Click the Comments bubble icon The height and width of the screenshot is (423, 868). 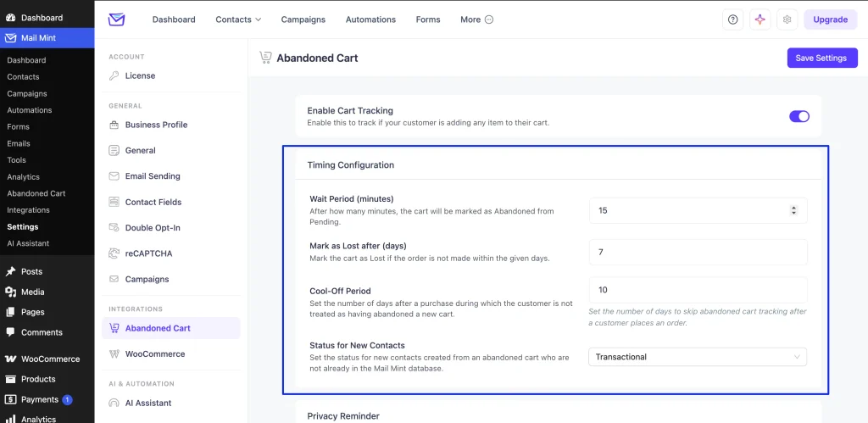pyautogui.click(x=10, y=332)
